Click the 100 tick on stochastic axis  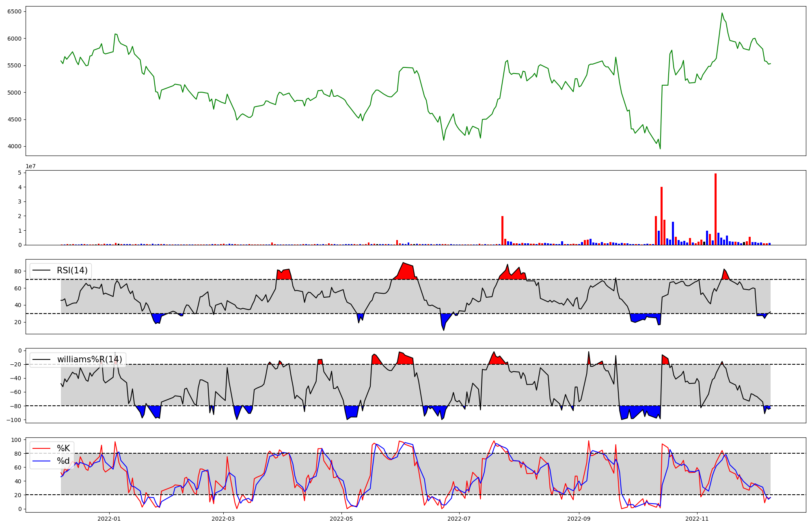point(17,440)
